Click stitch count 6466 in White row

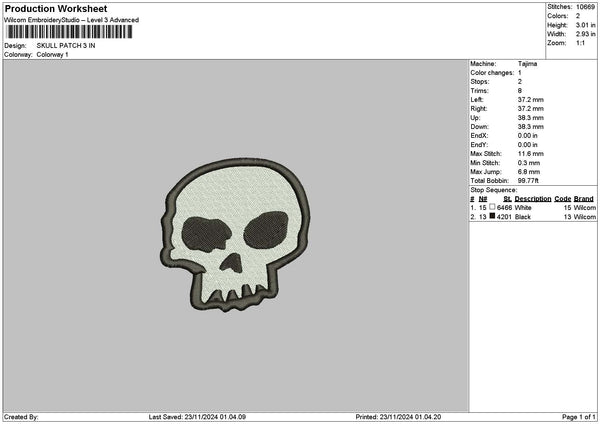tap(504, 208)
